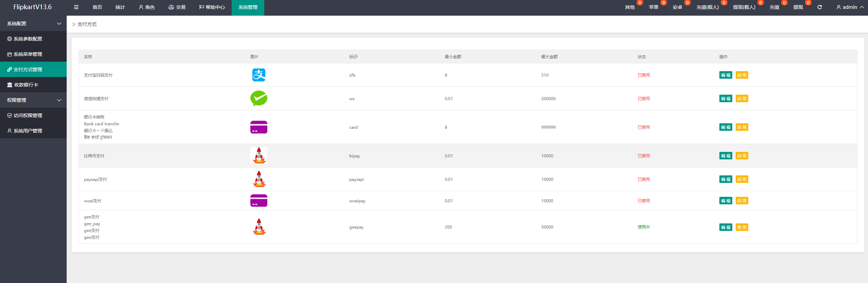Click the Alipay logo image
The height and width of the screenshot is (283, 868).
pos(259,75)
